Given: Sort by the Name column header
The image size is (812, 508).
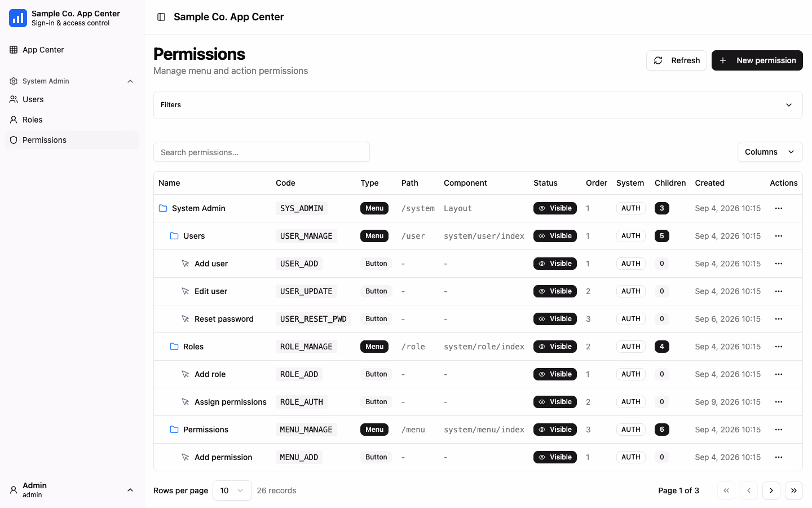Looking at the screenshot, I should (169, 183).
